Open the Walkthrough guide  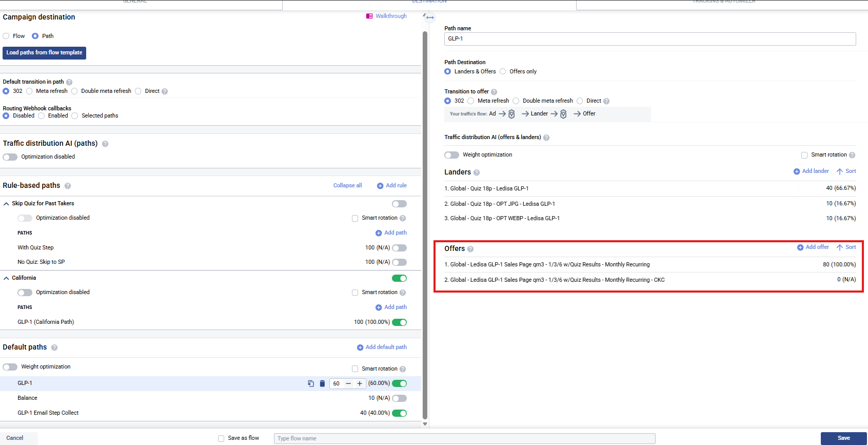(386, 16)
